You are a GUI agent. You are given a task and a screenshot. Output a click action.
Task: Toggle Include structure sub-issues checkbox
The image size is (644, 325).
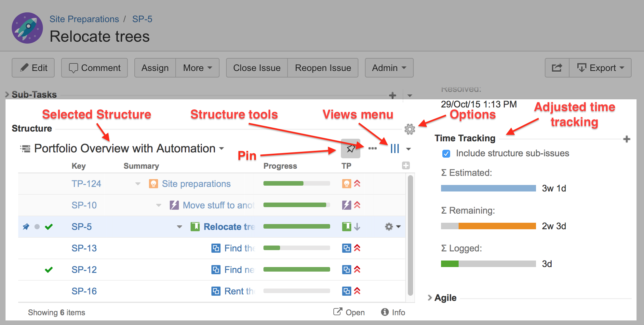click(446, 154)
